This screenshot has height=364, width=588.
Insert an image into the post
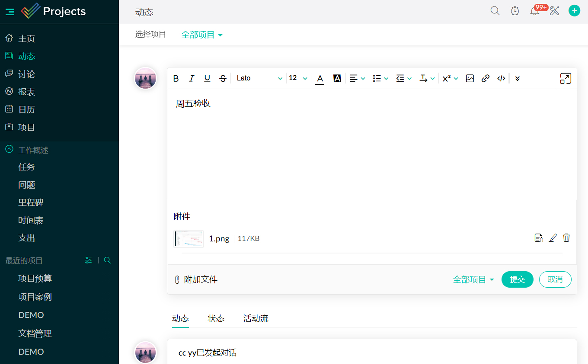[470, 78]
